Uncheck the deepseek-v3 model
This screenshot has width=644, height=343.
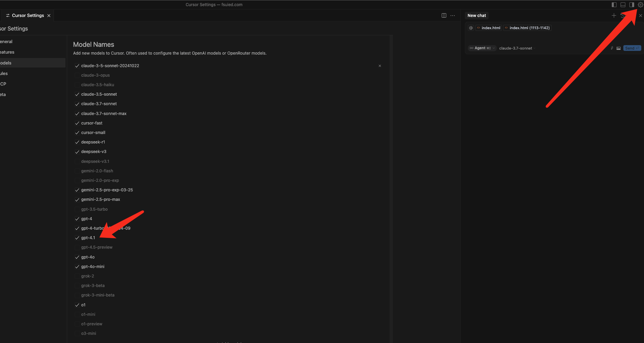(77, 152)
